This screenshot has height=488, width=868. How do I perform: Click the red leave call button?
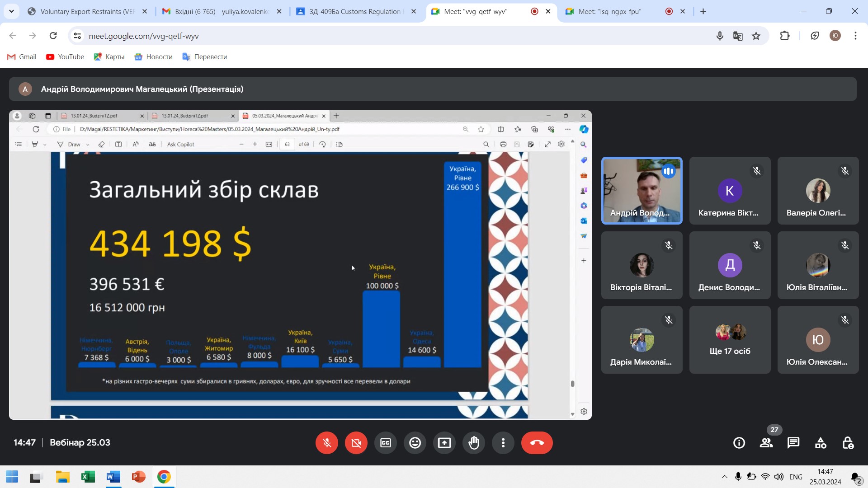point(537,443)
